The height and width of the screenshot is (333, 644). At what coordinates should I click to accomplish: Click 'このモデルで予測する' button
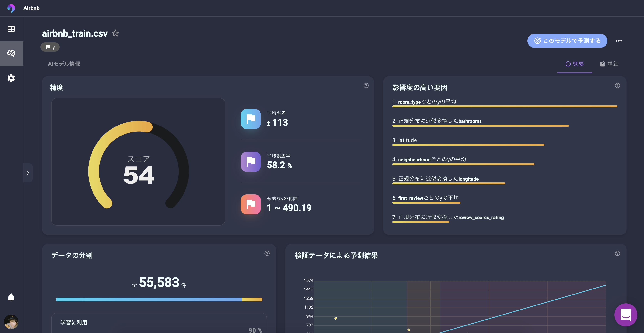(567, 41)
